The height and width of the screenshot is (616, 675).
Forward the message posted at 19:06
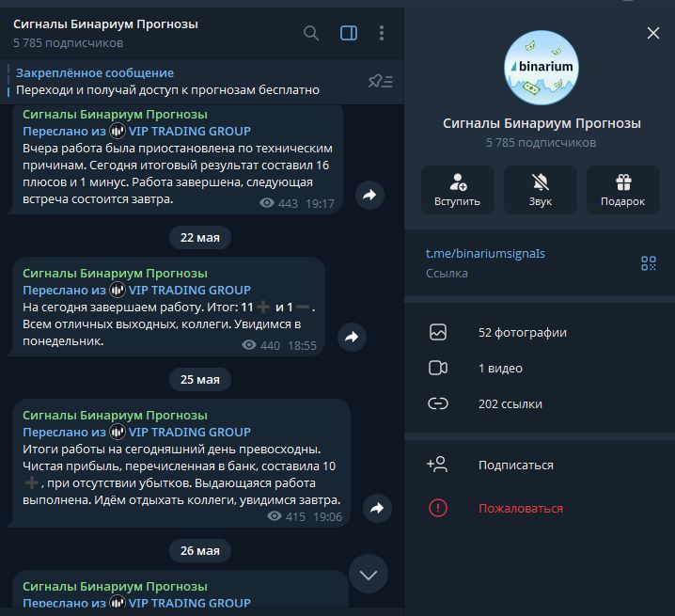click(x=377, y=508)
